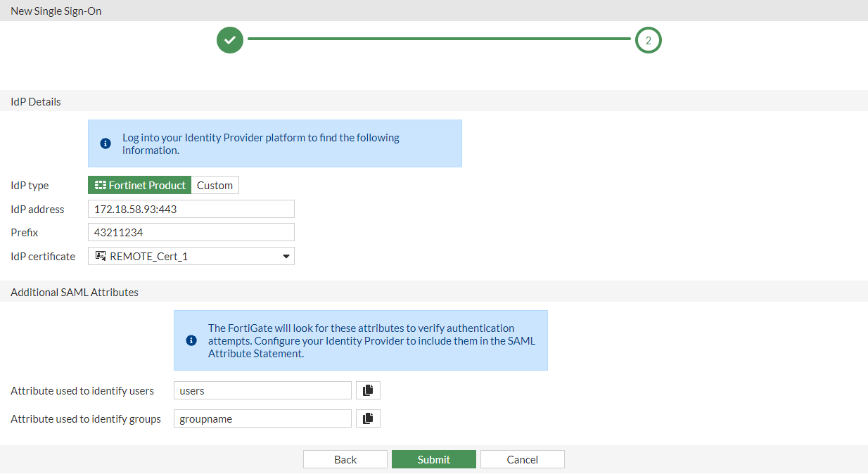
Task: Click the completed step 1 checkmark icon
Action: point(229,40)
